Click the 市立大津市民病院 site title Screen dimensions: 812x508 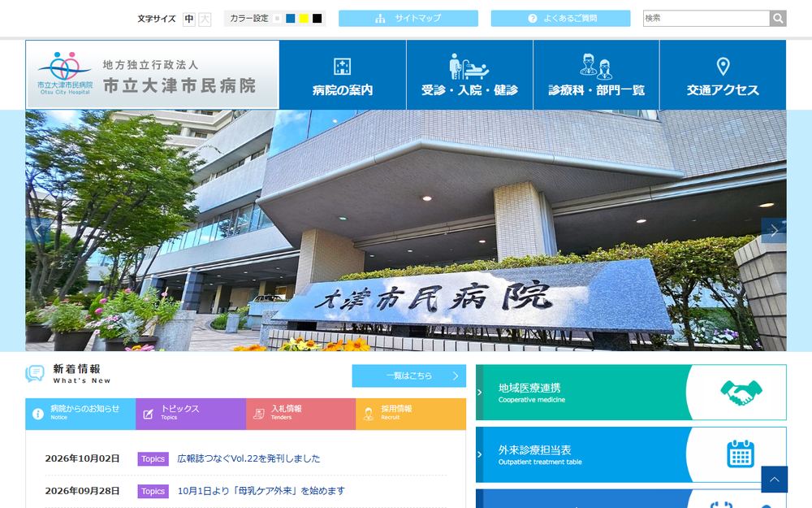[179, 85]
